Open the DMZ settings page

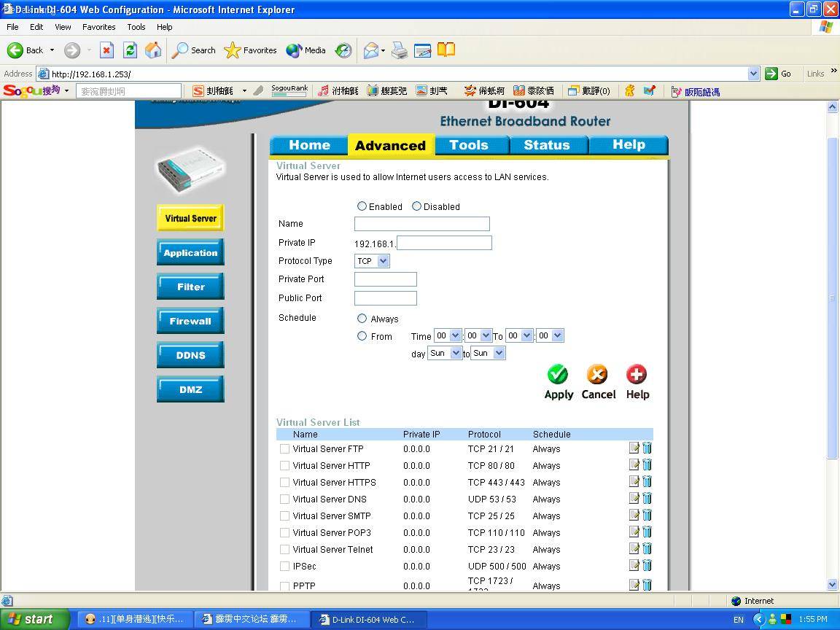click(x=191, y=389)
